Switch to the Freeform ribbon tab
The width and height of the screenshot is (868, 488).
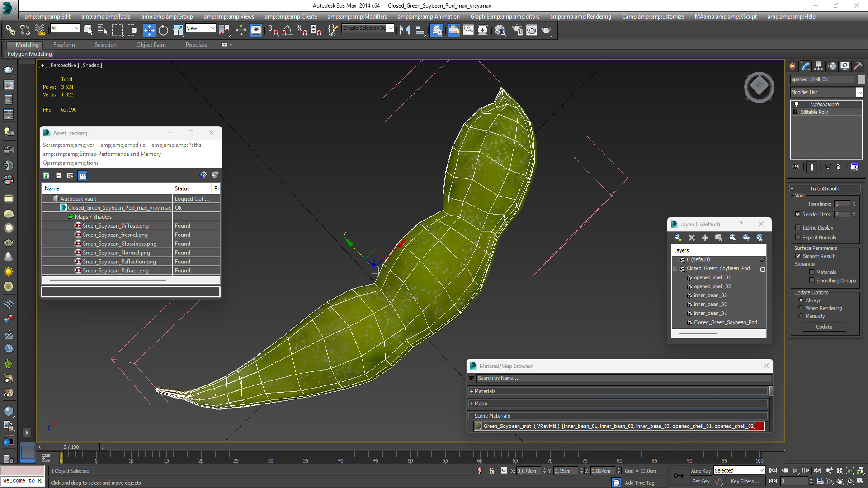pyautogui.click(x=64, y=45)
